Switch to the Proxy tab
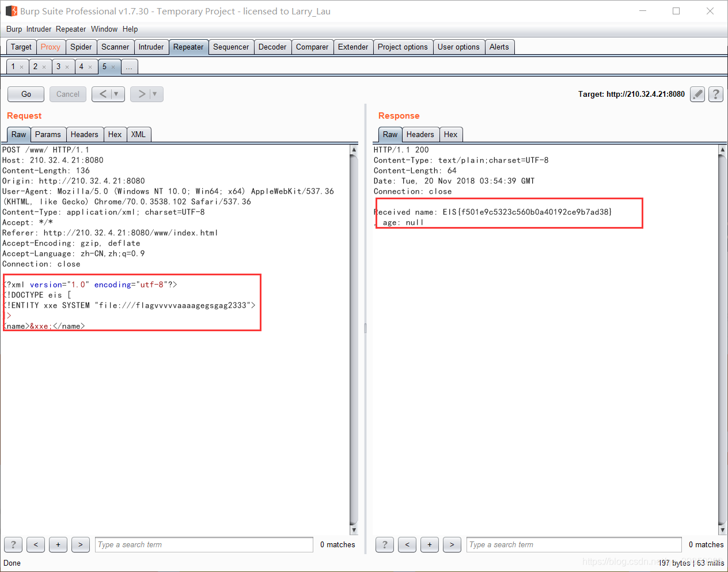Screen dimensions: 728x572 51,47
